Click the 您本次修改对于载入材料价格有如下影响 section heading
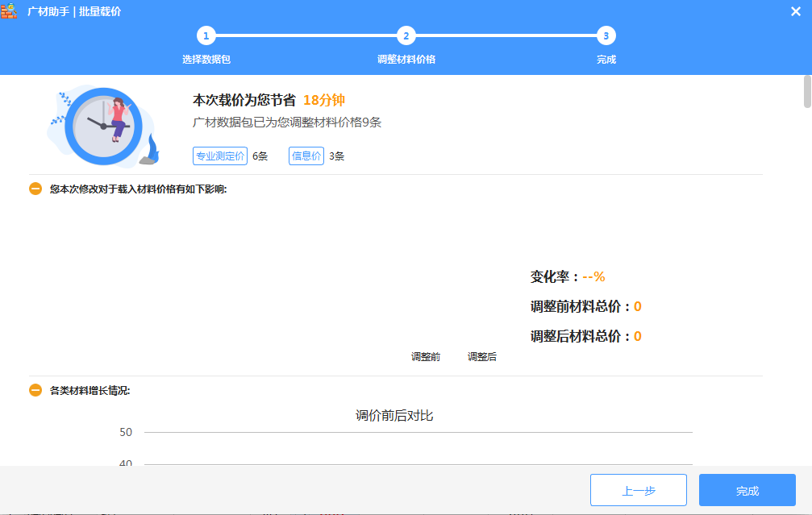The height and width of the screenshot is (515, 812). 138,189
